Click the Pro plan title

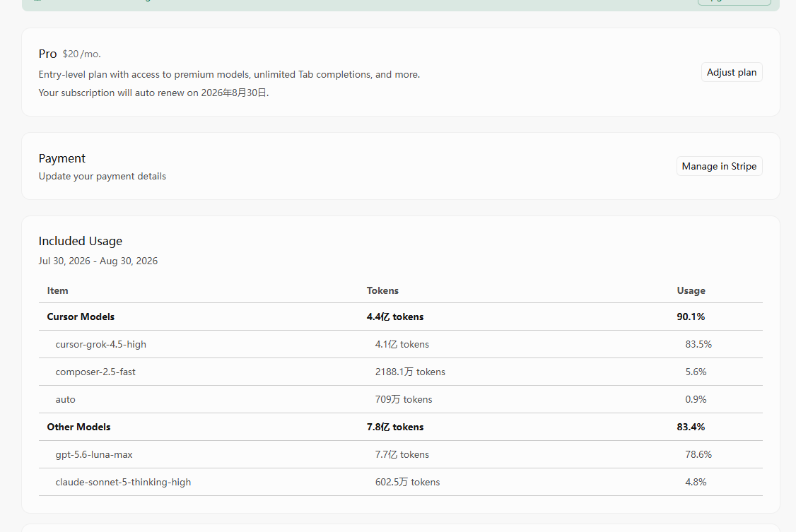48,54
